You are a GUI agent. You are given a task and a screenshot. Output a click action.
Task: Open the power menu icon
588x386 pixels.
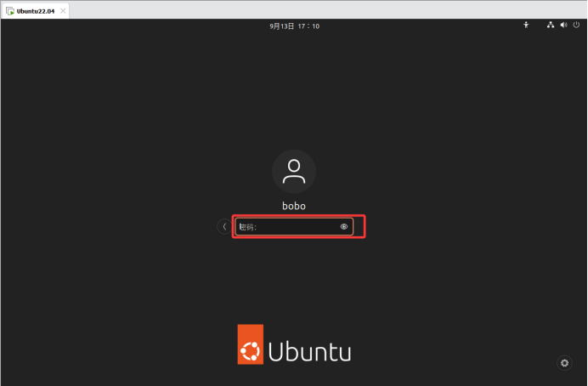(x=576, y=26)
